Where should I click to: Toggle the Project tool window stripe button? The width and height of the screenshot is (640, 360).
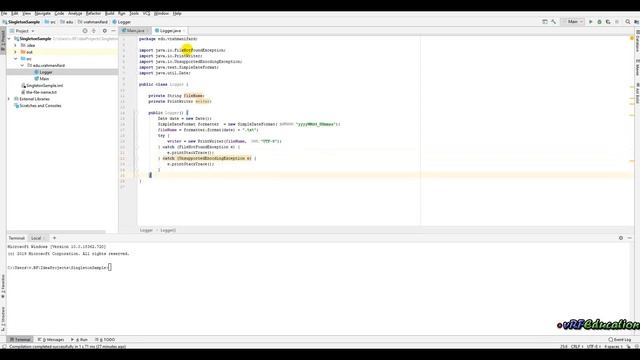3,40
